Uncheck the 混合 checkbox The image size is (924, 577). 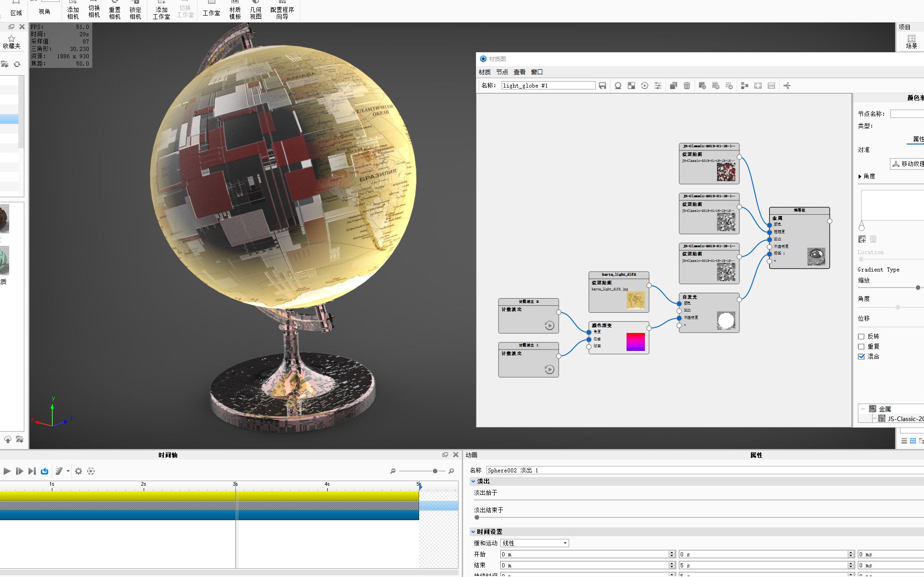(861, 357)
